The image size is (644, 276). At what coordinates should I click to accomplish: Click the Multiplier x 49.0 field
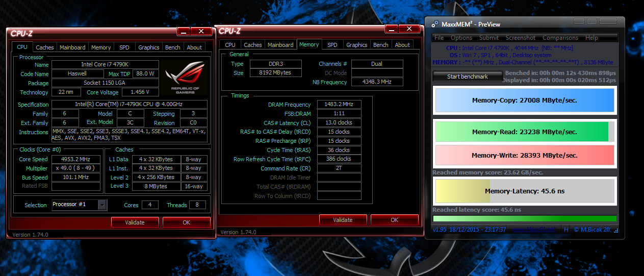75,168
